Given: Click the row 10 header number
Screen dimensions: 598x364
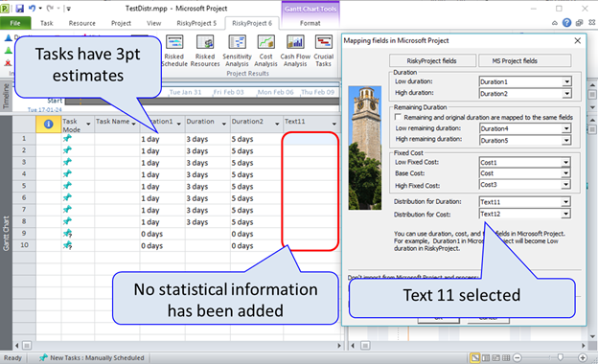Looking at the screenshot, I should pyautogui.click(x=24, y=245).
